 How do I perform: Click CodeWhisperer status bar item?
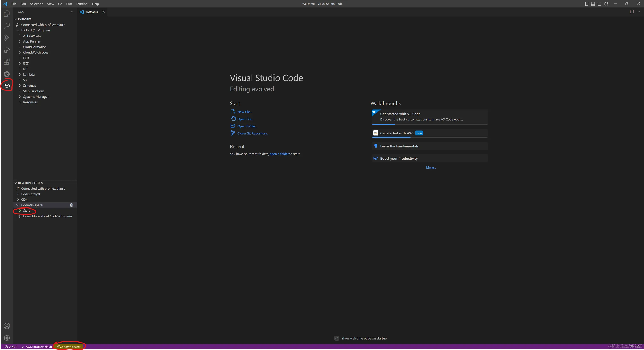[69, 347]
